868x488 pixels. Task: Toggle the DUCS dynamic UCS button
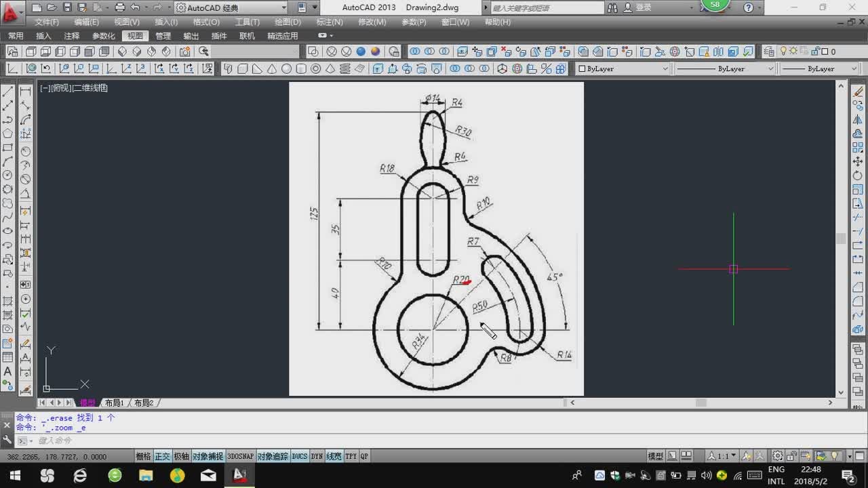pyautogui.click(x=300, y=457)
